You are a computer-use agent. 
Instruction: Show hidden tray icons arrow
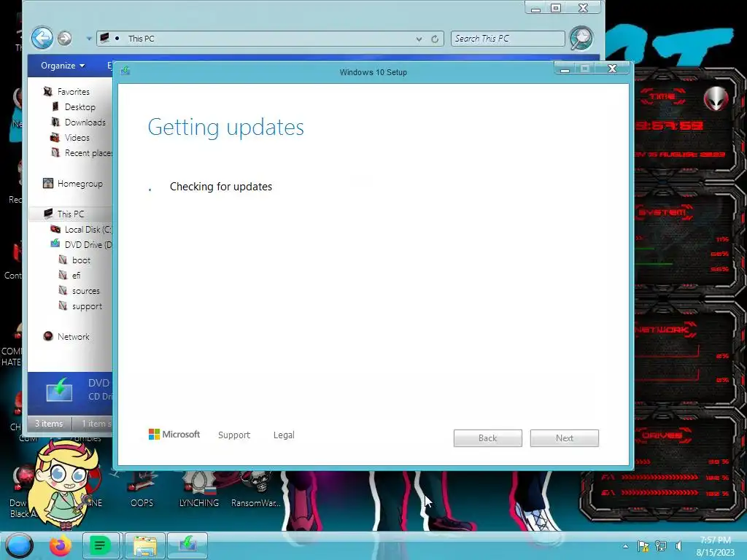(625, 546)
